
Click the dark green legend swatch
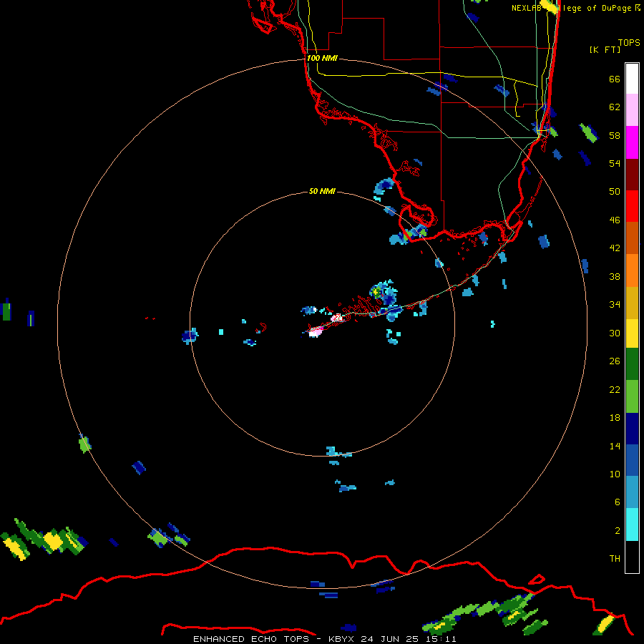(632, 364)
